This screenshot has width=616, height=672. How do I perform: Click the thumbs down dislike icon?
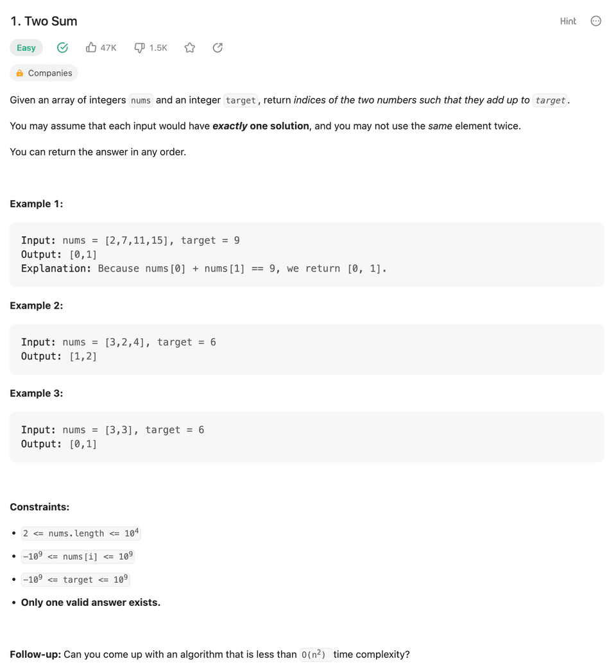(139, 47)
